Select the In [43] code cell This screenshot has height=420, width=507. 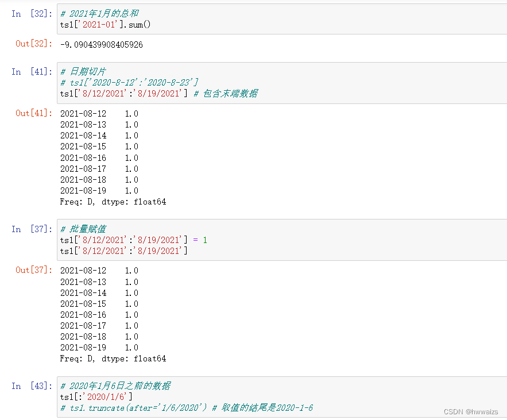(x=282, y=396)
